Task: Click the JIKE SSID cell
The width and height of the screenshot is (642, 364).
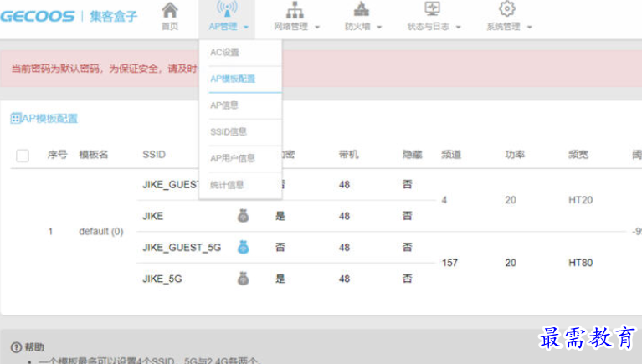Action: click(x=152, y=216)
